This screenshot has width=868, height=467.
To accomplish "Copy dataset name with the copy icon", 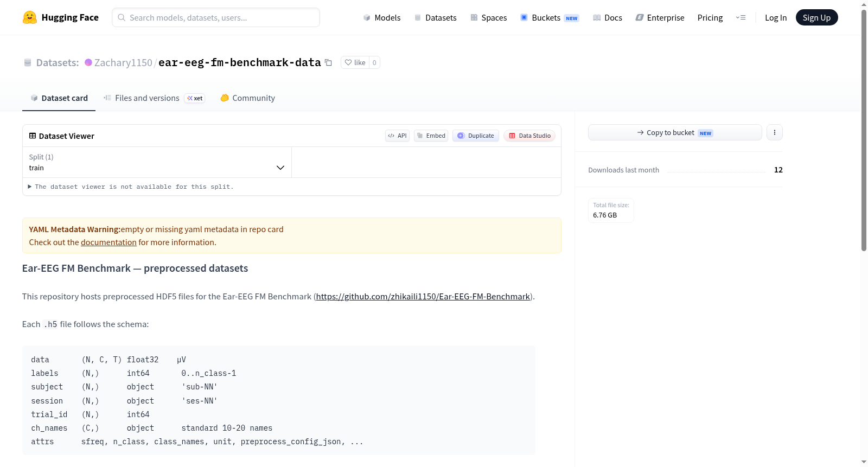I will (328, 62).
